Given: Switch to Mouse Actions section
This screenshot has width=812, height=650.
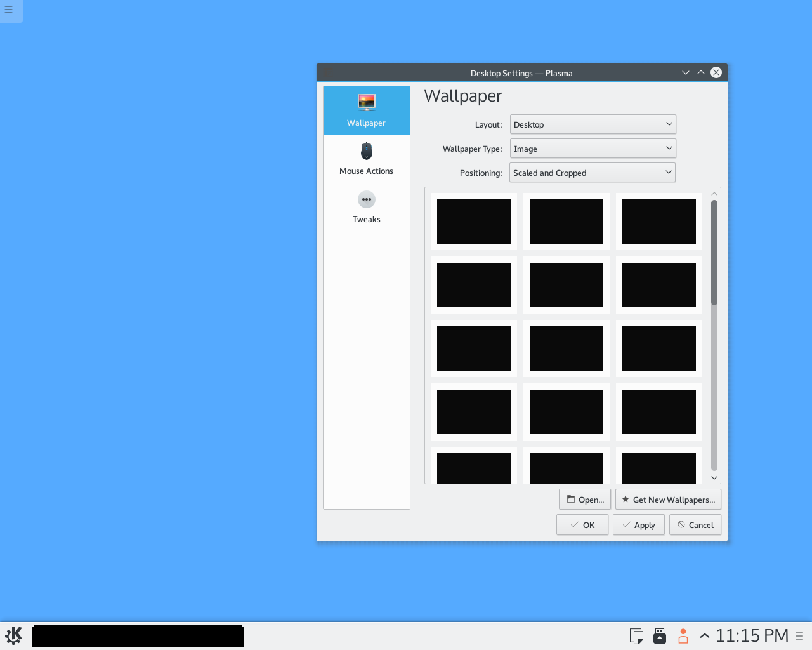Looking at the screenshot, I should 367,159.
